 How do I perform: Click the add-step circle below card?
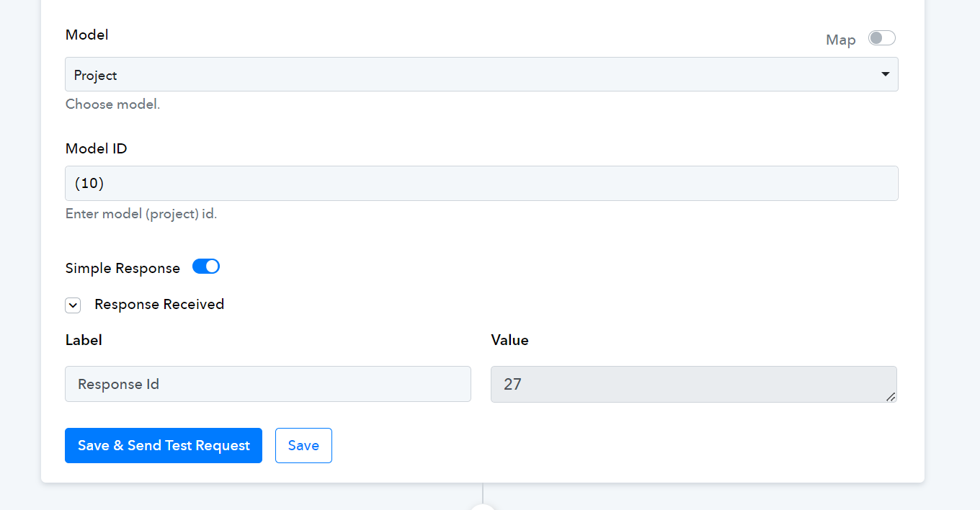(483, 506)
